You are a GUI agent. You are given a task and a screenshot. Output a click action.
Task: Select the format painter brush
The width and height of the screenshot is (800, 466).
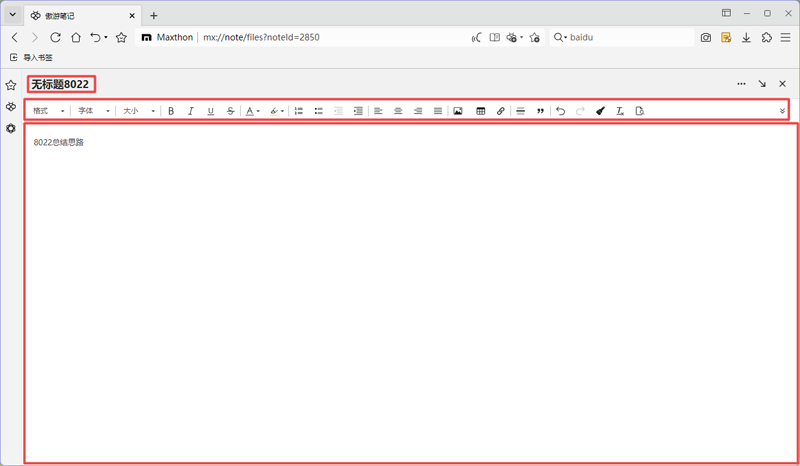[x=600, y=111]
